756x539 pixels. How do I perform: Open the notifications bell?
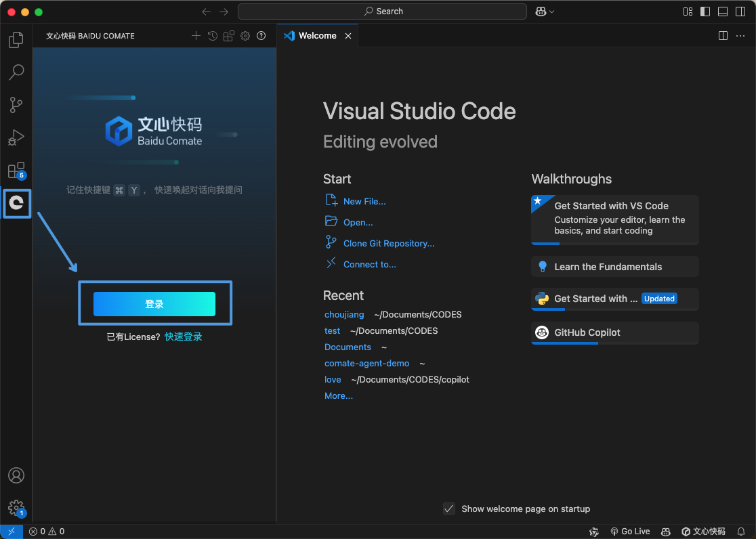(741, 532)
